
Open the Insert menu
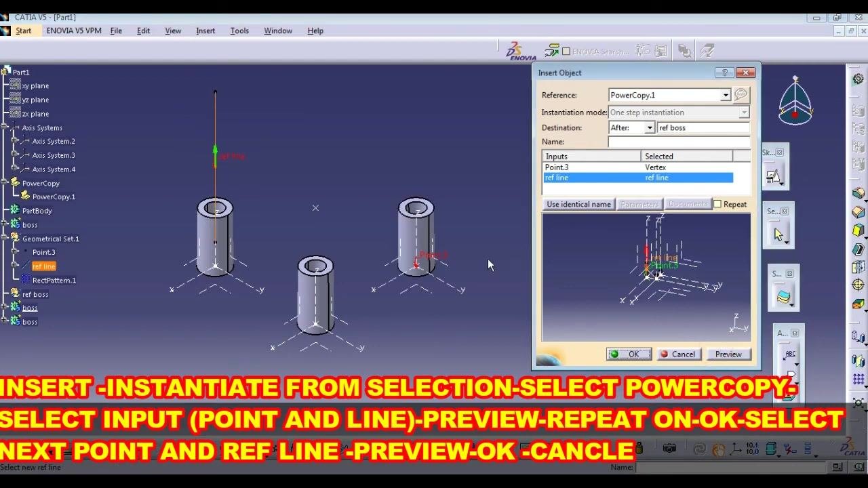click(x=205, y=30)
